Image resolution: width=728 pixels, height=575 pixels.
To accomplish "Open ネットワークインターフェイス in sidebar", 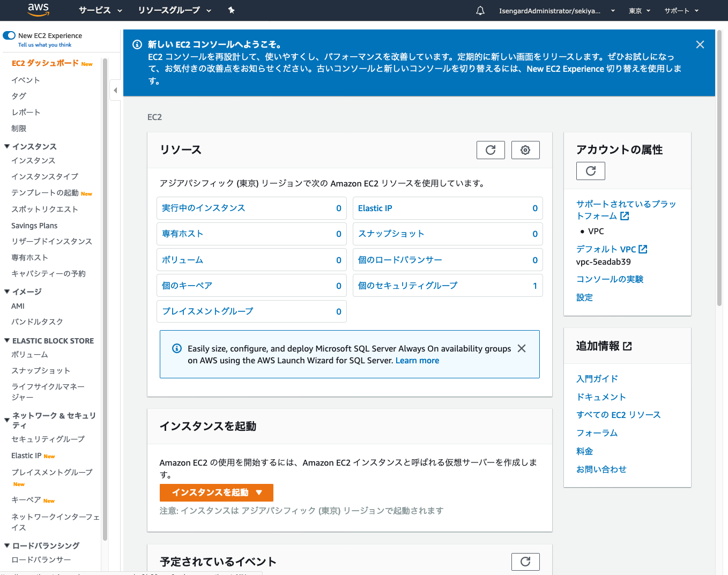I will click(55, 522).
